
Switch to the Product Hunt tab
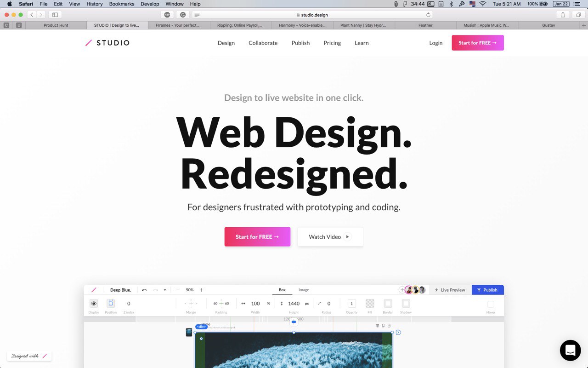pyautogui.click(x=56, y=25)
